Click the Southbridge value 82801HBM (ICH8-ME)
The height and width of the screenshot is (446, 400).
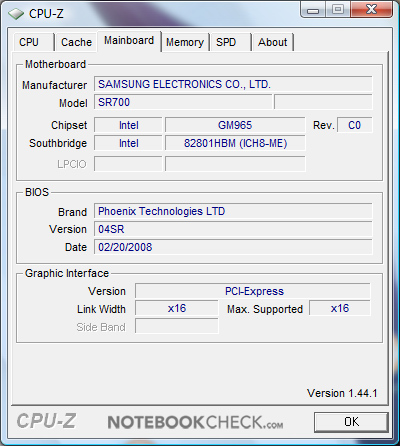(235, 143)
